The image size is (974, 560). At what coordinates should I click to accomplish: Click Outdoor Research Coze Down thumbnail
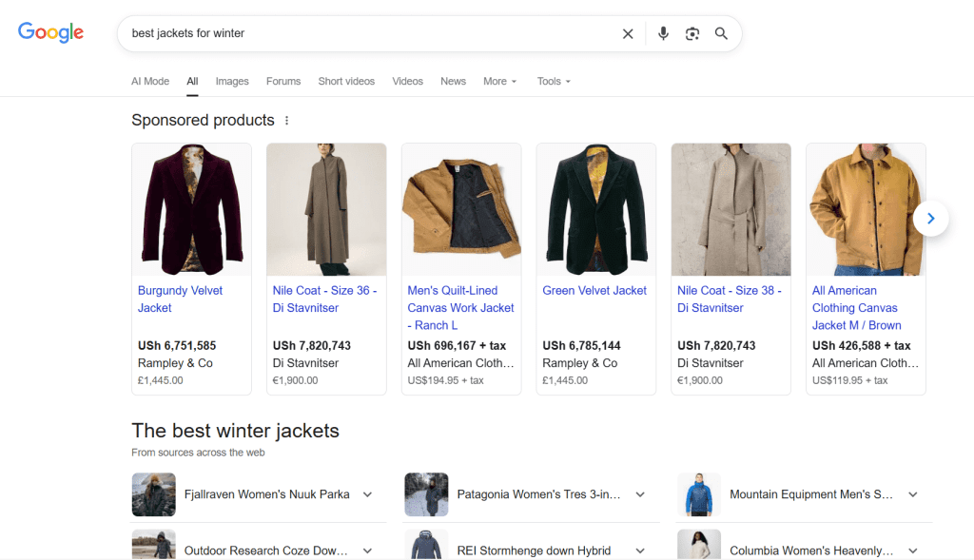point(153,545)
